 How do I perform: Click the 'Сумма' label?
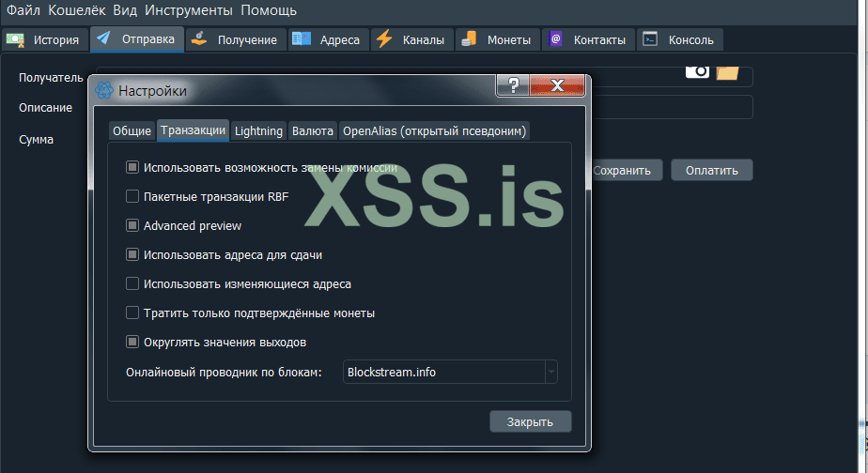tap(36, 140)
